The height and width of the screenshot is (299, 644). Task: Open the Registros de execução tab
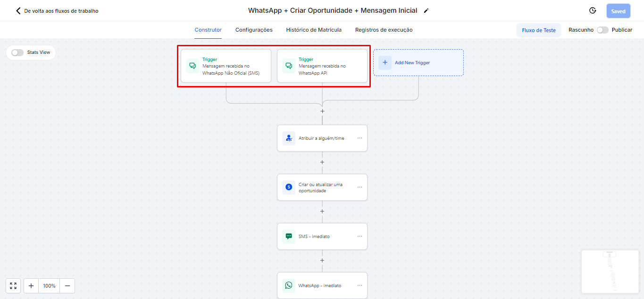(384, 30)
